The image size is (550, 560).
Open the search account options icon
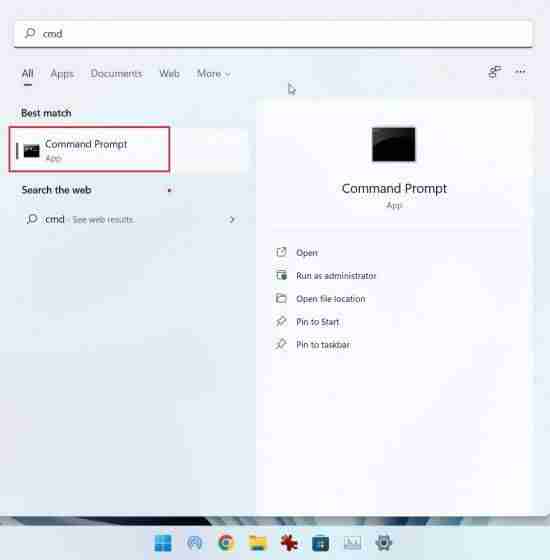click(495, 72)
